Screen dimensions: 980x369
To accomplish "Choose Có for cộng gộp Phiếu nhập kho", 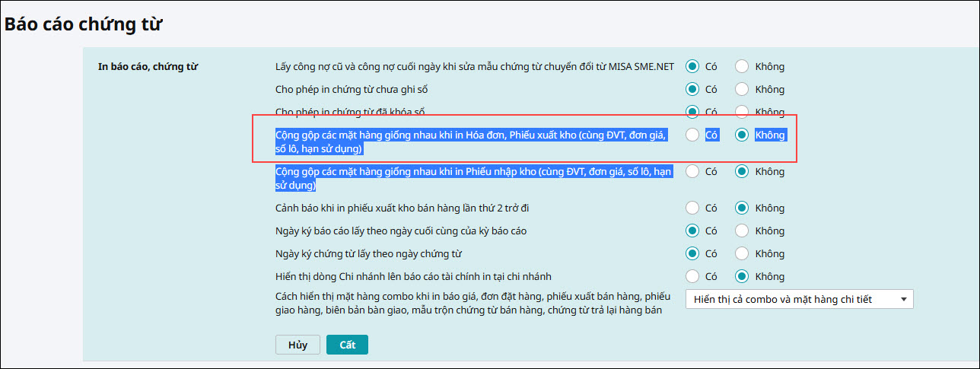I will click(692, 171).
